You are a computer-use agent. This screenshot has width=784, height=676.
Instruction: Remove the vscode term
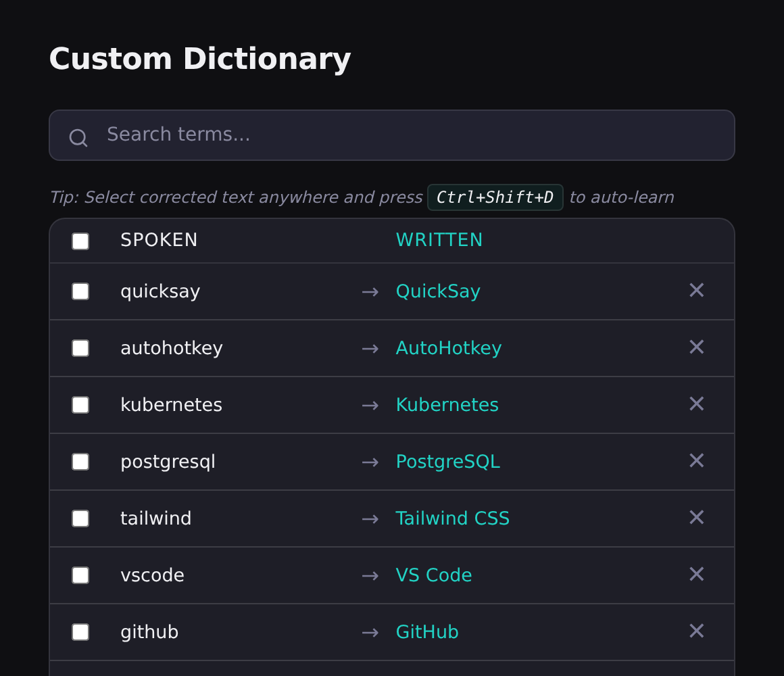click(x=696, y=574)
